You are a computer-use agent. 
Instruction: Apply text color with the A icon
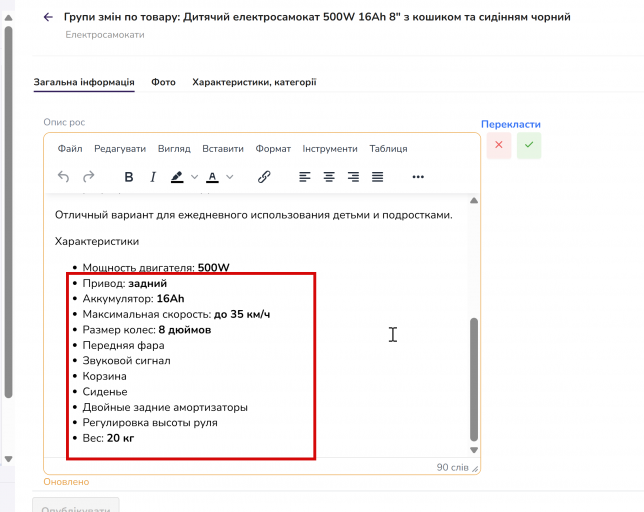pyautogui.click(x=212, y=177)
